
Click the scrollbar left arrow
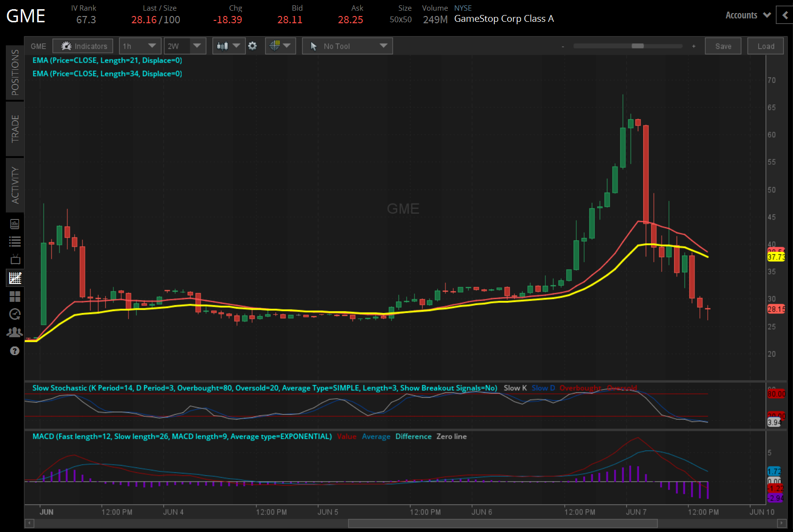point(30,523)
